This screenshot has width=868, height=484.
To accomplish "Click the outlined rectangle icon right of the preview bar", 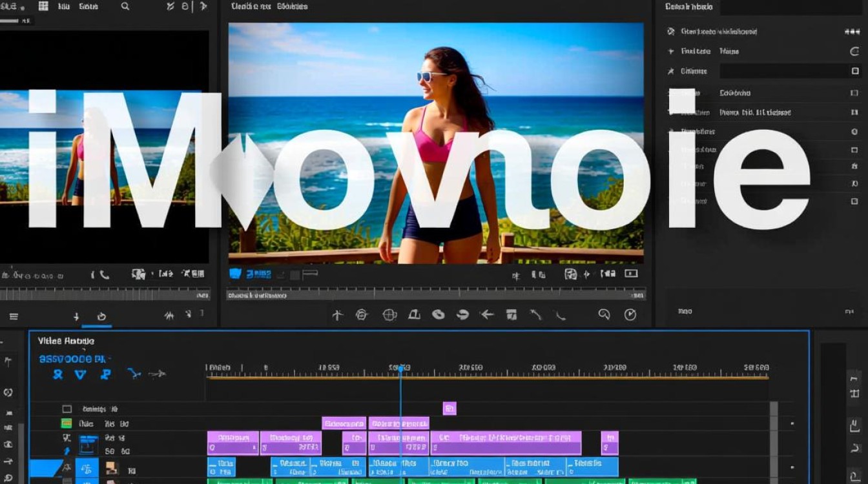I will (631, 274).
